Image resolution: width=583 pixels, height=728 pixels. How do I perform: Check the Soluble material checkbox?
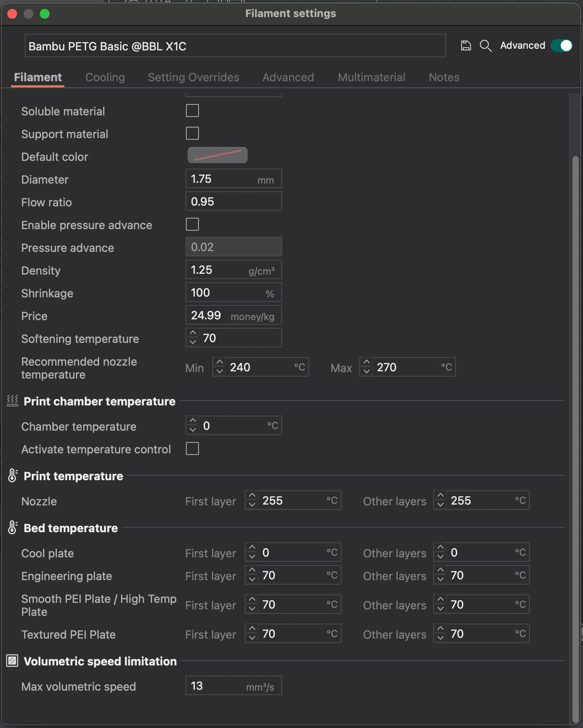[x=192, y=110]
